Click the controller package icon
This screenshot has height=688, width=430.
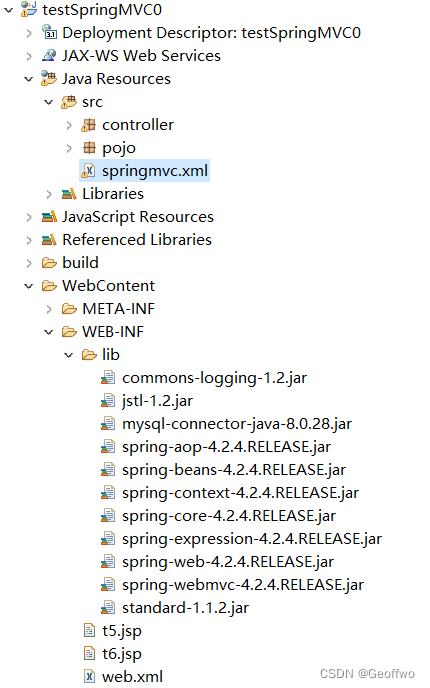(89, 125)
